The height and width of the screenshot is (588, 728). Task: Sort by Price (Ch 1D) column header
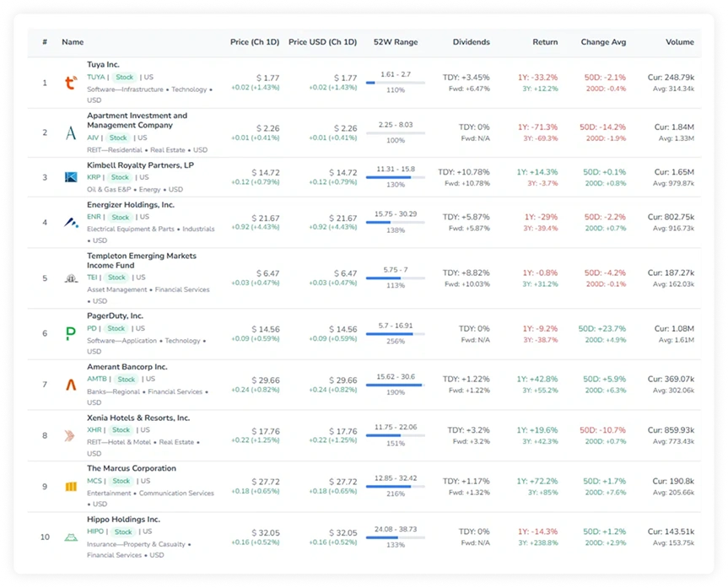[x=255, y=42]
